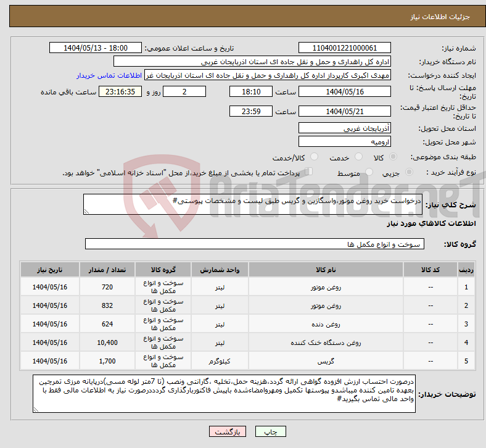Click the goods group cell in row 3
This screenshot has height=448, width=486.
pyautogui.click(x=163, y=325)
